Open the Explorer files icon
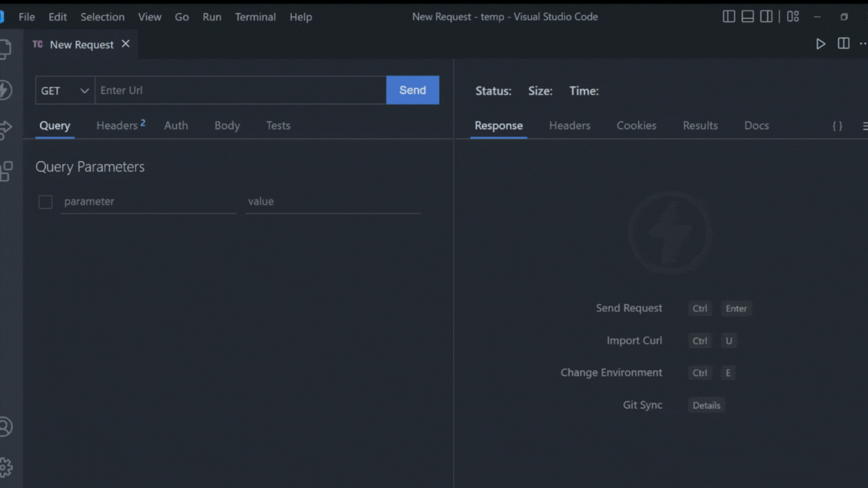868x488 pixels. [x=5, y=49]
